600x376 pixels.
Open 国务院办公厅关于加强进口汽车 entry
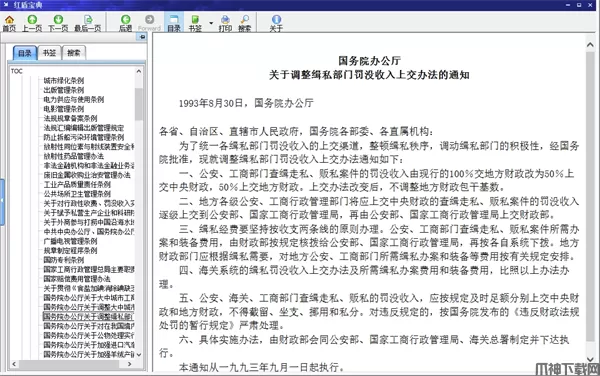click(89, 345)
